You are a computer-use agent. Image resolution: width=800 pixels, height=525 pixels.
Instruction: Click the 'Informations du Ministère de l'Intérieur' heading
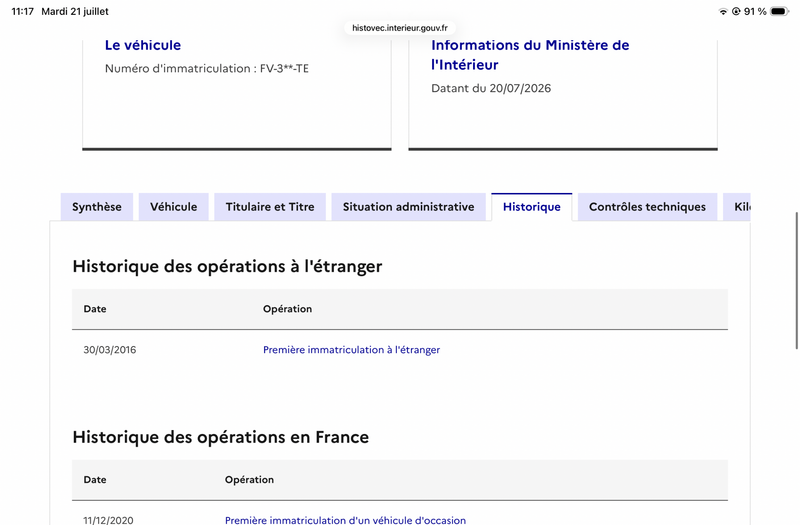(530, 55)
